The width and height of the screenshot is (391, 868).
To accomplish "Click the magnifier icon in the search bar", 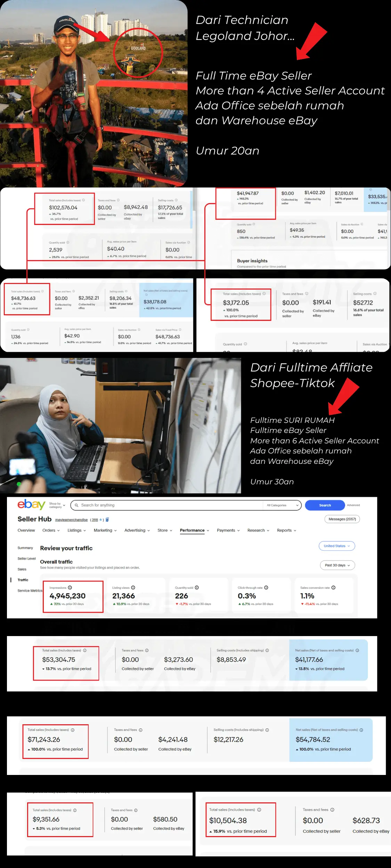I will (x=76, y=505).
